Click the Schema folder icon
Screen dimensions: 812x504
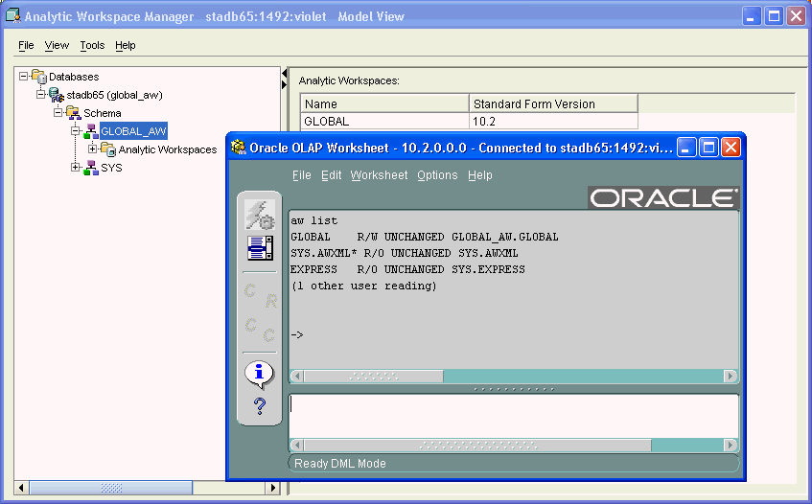tap(74, 113)
